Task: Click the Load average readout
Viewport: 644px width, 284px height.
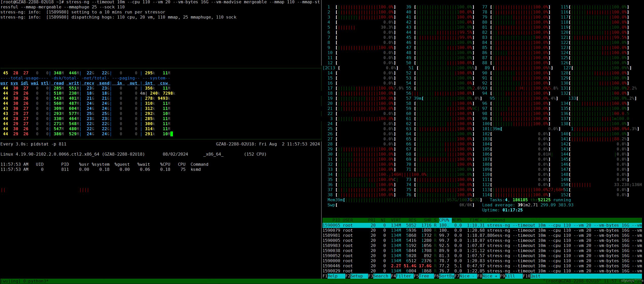Action: pyautogui.click(x=528, y=205)
